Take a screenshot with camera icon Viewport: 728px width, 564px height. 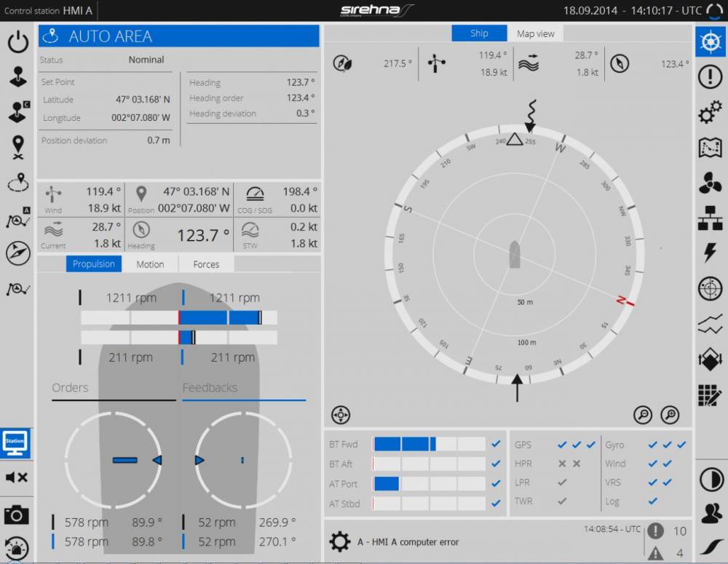17,515
